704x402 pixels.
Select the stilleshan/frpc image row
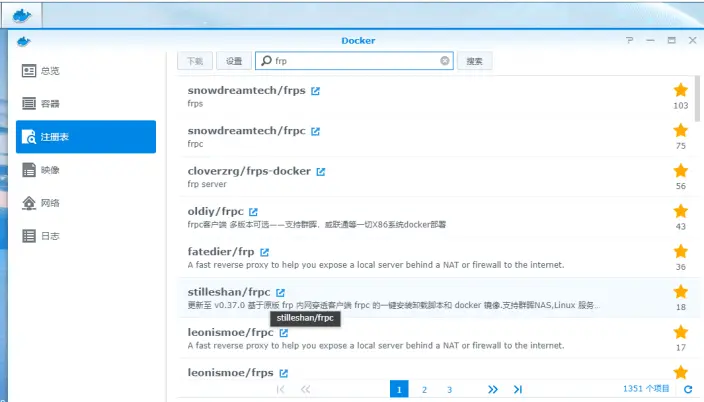point(438,298)
